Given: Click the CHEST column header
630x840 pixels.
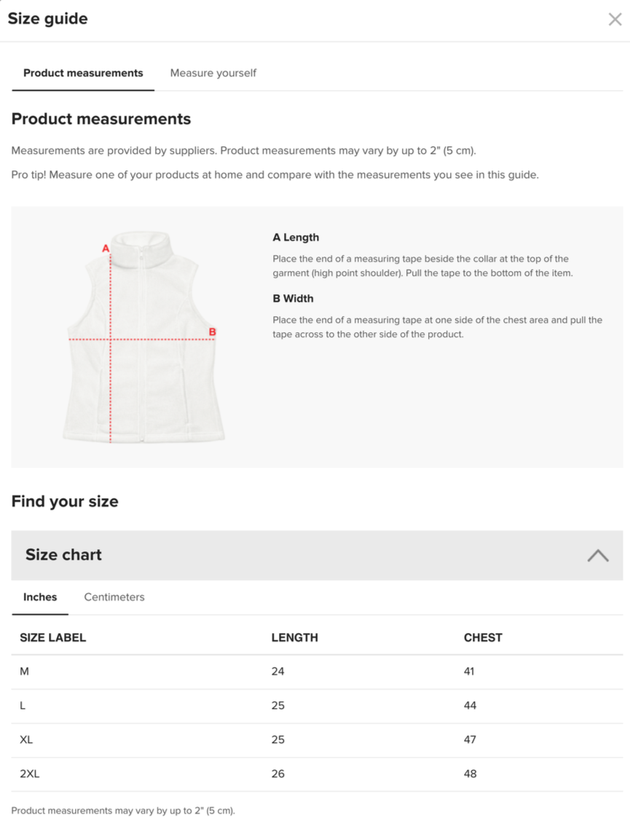Looking at the screenshot, I should (x=483, y=637).
